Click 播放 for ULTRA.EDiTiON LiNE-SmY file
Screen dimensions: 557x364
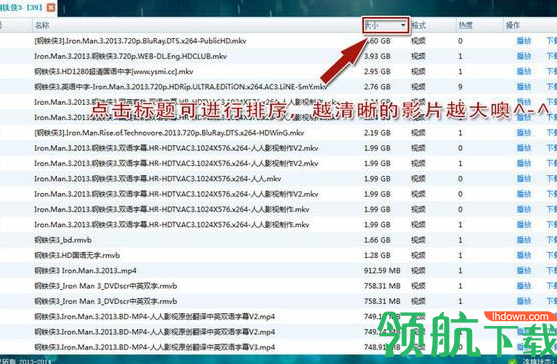[x=524, y=87]
